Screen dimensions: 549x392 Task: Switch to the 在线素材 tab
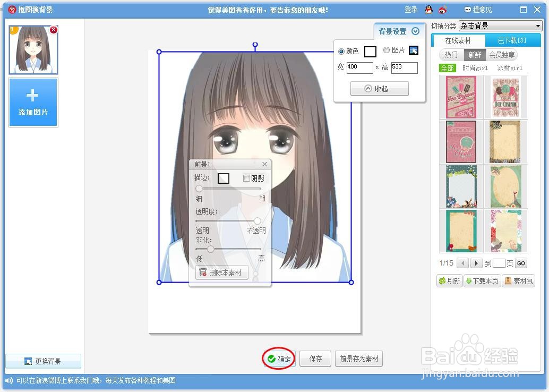click(x=458, y=41)
